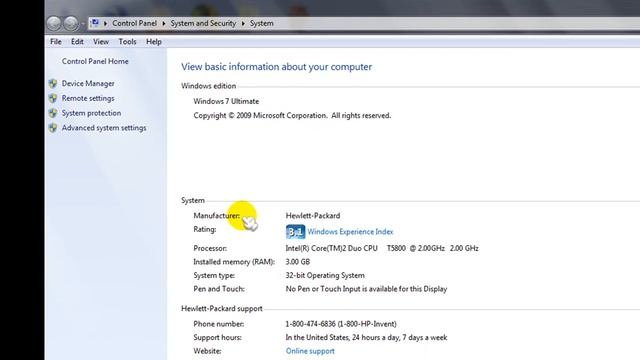Click the support hours '24 hours a day' text
Viewport: 640px width, 360px height.
[x=366, y=338]
